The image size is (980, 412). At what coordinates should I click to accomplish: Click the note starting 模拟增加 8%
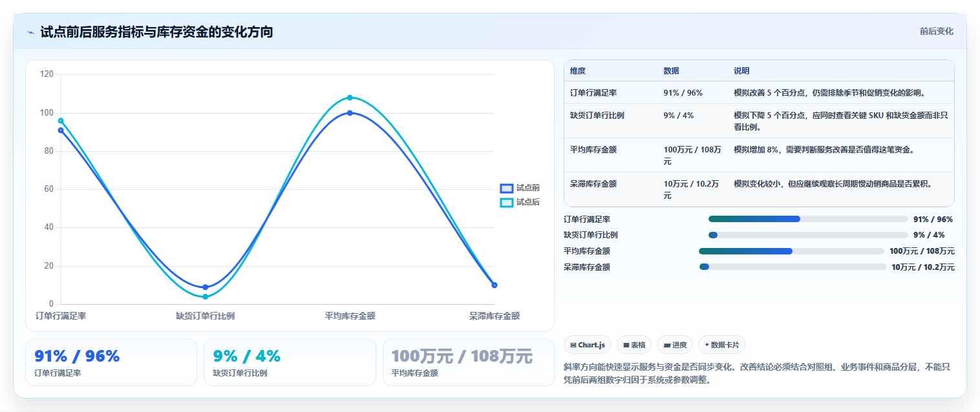tap(824, 150)
